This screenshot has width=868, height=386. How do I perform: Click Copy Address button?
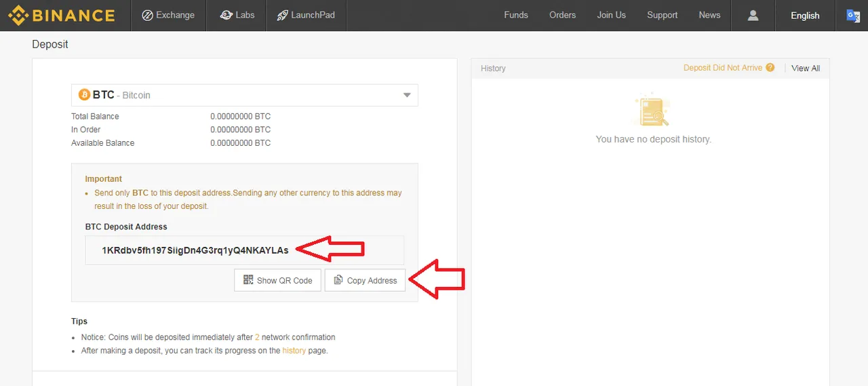(365, 280)
